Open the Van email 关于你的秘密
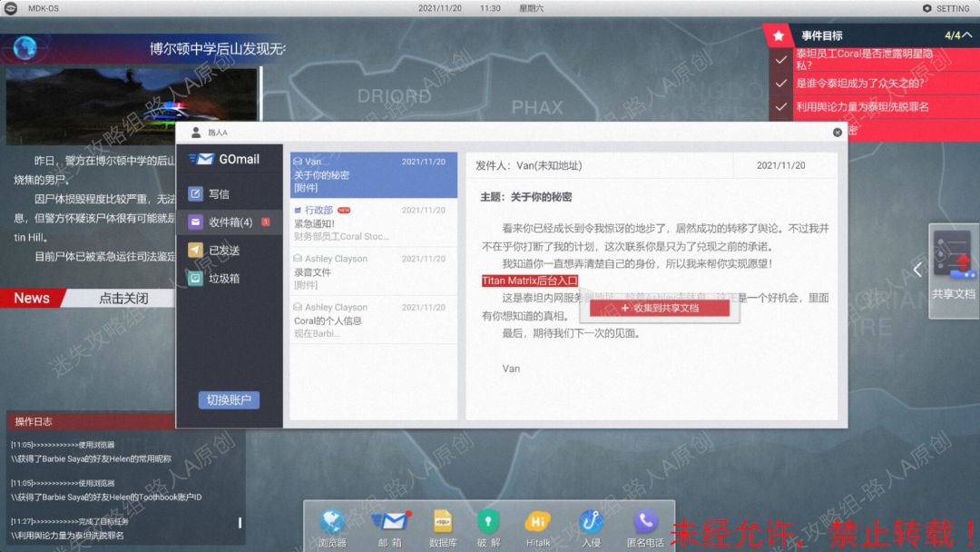 coord(374,175)
